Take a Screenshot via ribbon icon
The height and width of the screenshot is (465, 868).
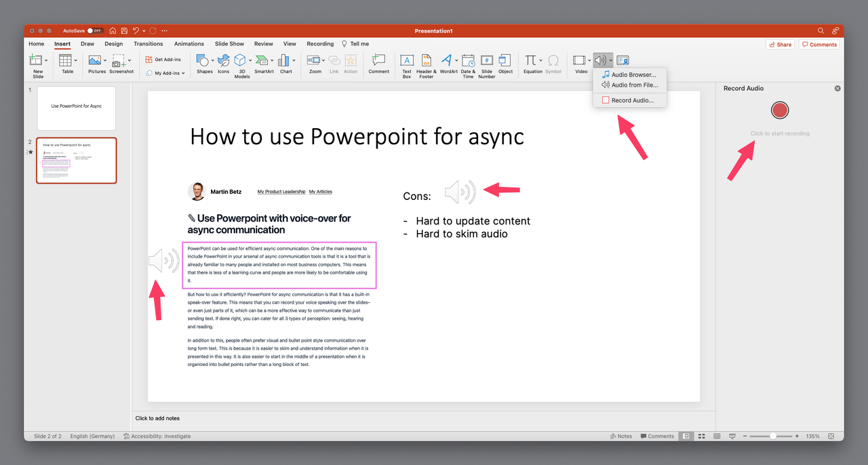(x=120, y=60)
